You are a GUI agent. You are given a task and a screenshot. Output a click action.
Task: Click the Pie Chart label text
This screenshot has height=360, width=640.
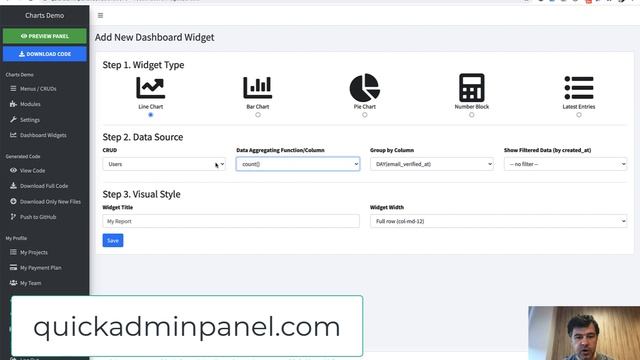(x=364, y=107)
